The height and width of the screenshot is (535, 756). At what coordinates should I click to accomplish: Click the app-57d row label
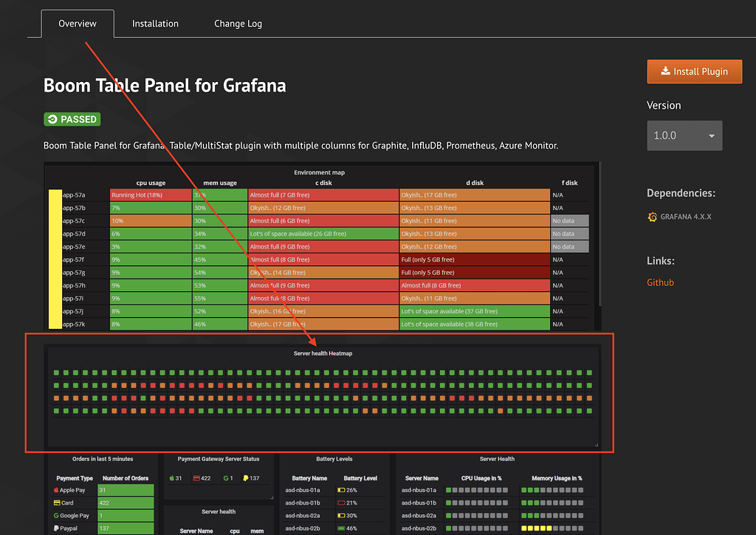74,234
